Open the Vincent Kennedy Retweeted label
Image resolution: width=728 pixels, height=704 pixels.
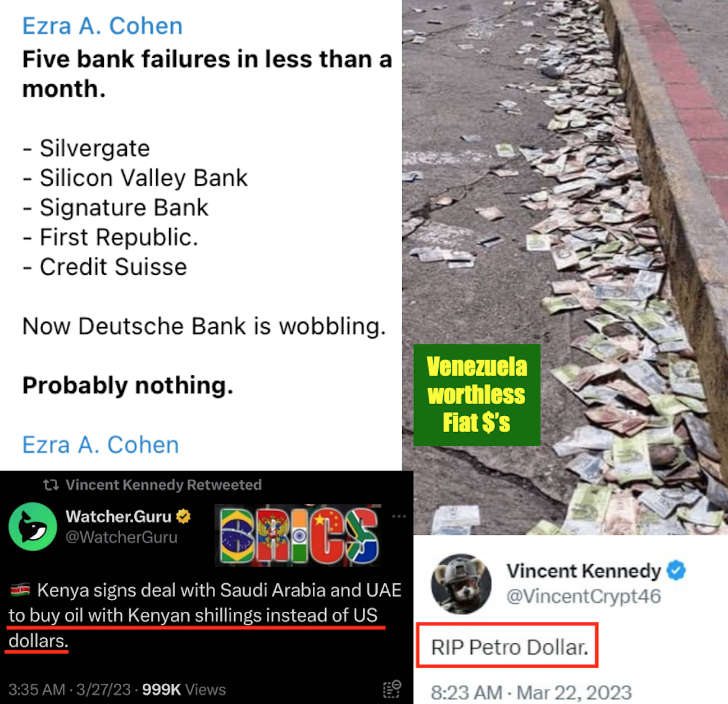click(x=163, y=485)
